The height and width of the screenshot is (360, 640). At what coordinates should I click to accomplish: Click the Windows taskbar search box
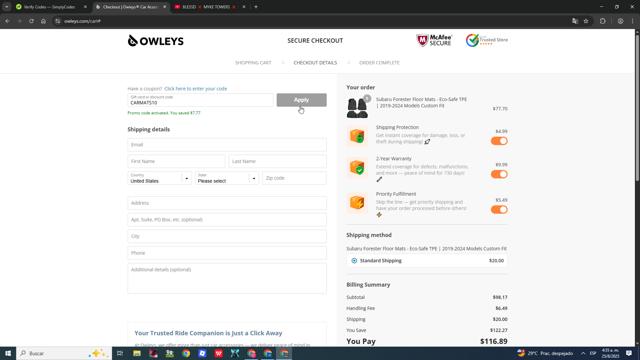(x=64, y=353)
